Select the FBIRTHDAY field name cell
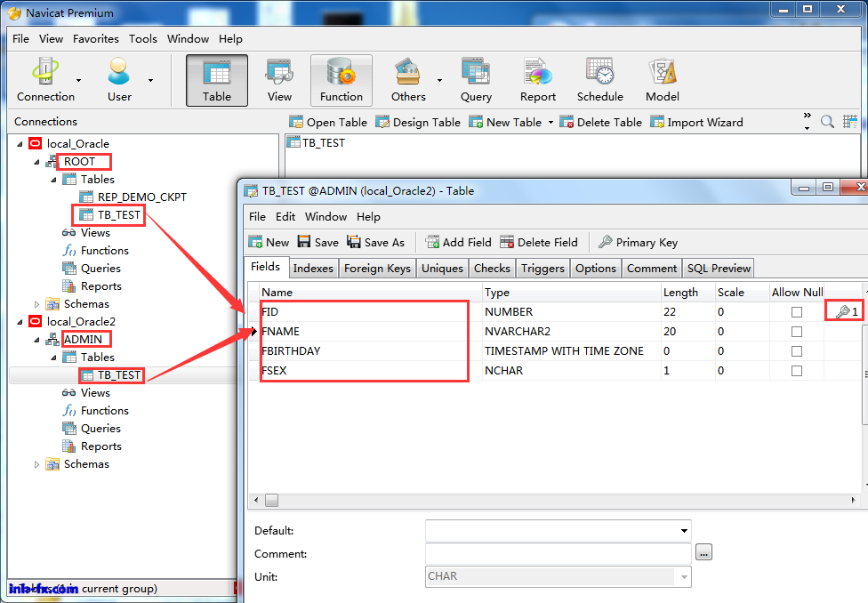Image resolution: width=868 pixels, height=603 pixels. tap(370, 351)
